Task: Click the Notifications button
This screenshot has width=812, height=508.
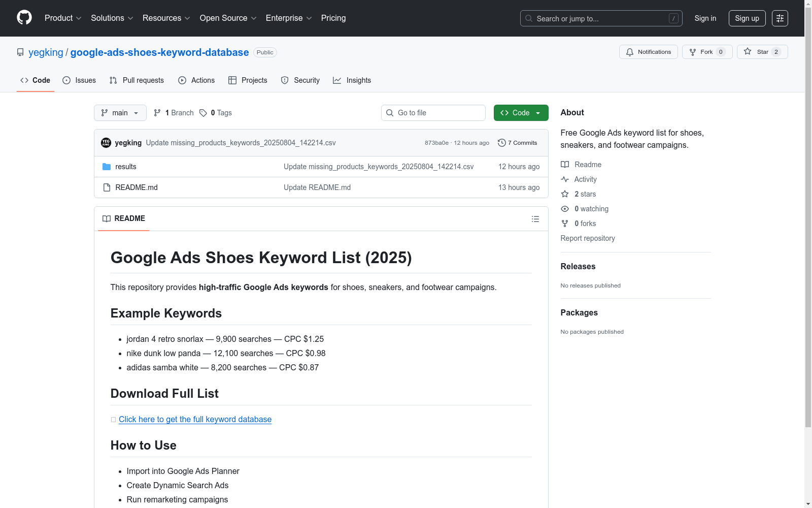Action: coord(649,52)
